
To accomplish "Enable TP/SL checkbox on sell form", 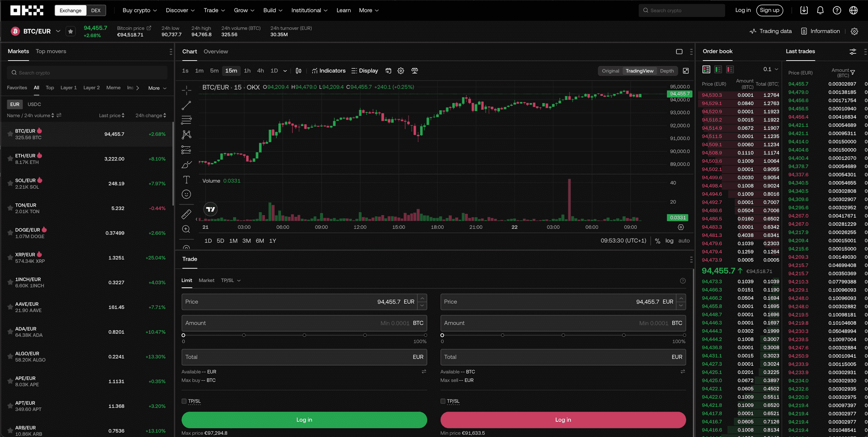I will point(443,401).
